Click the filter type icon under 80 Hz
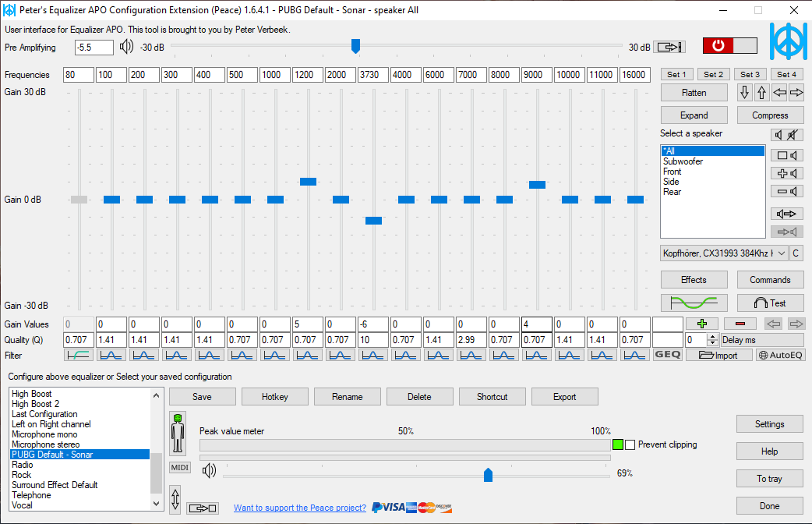The height and width of the screenshot is (524, 812). tap(79, 355)
